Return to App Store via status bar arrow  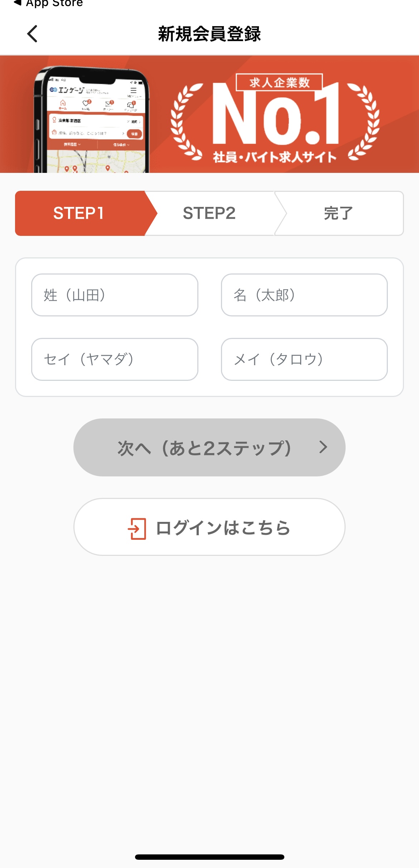pyautogui.click(x=48, y=4)
